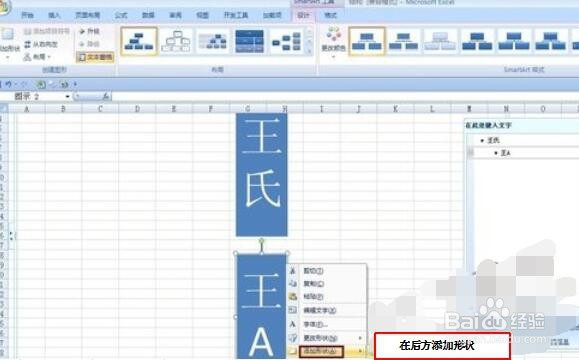Viewport: 579px width, 360px height.
Task: Choose the labeled hierarchy layout with grey bands
Action: pyautogui.click(x=213, y=41)
